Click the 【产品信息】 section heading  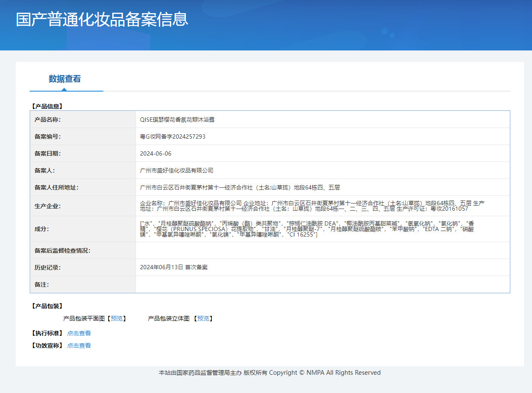pos(47,106)
